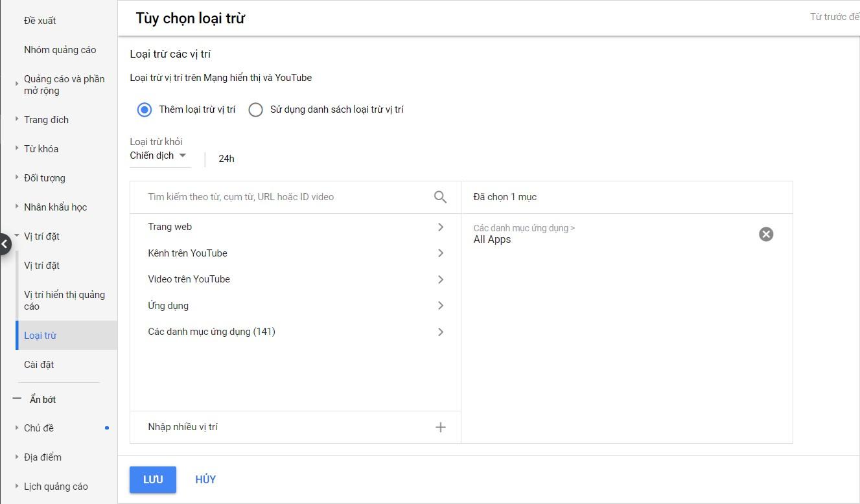Expand Chủ đề in sidebar
Viewport: 860px width, 504px height.
[39, 428]
